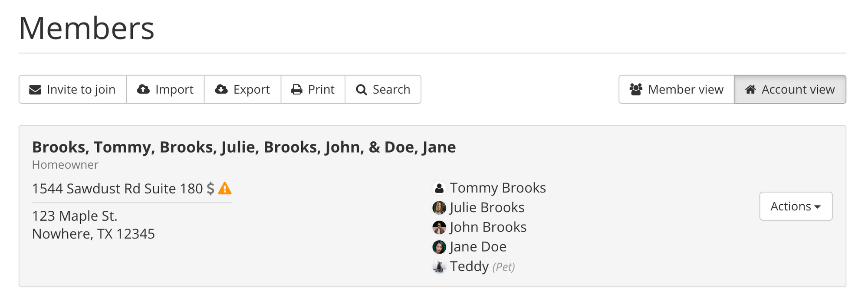The height and width of the screenshot is (291, 868).
Task: Open the 1544 Sawdust Rd Suite 180 address
Action: pos(117,189)
